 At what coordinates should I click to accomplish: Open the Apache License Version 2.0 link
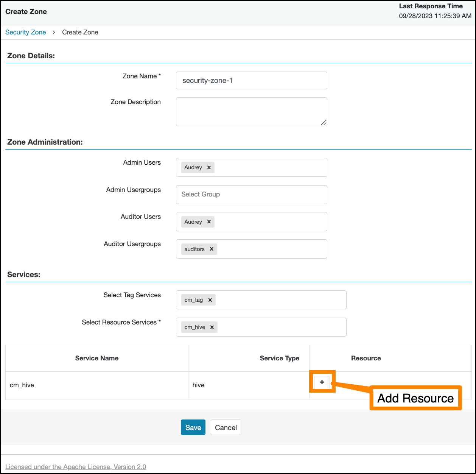[x=76, y=467]
